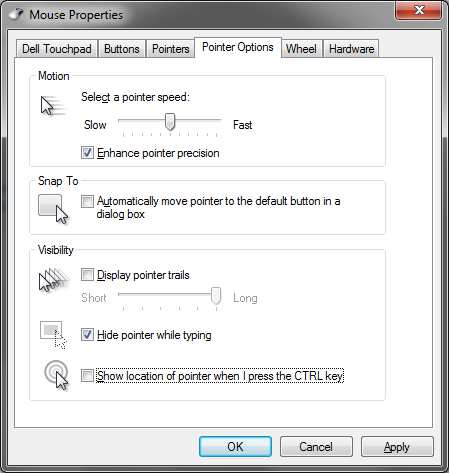Select the Wheel tab
Screen dimensions: 449x473
(x=301, y=49)
